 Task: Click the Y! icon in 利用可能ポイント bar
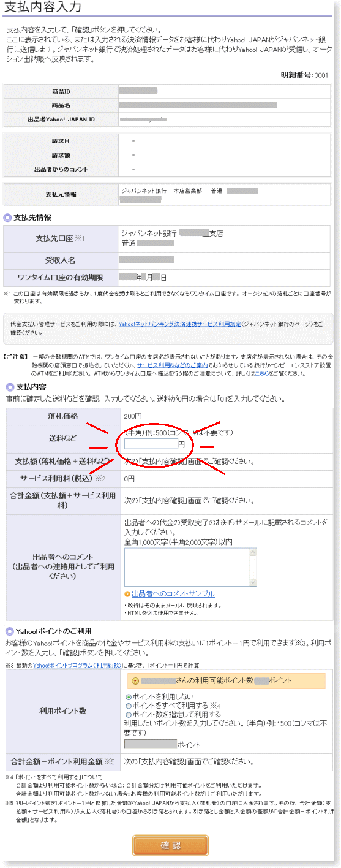(135, 680)
